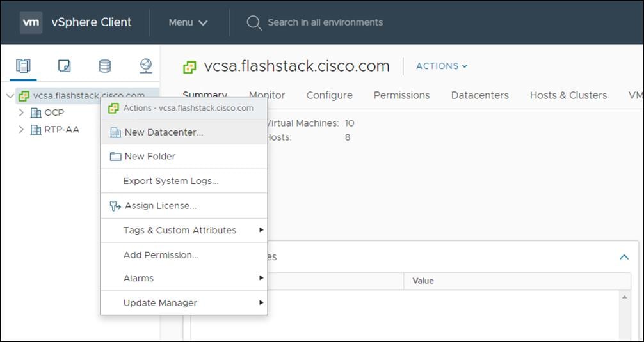Collapse the vcsa.flashstack.cisco.com tree node
644x342 pixels.
[x=10, y=96]
